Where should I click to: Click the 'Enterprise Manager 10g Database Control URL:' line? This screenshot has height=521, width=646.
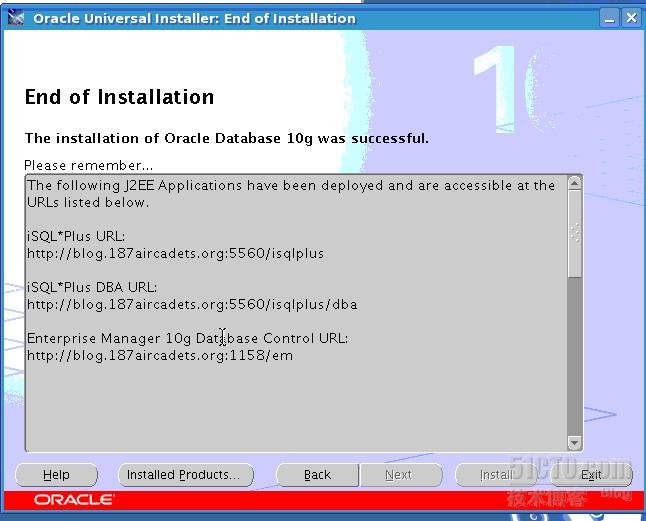coord(187,339)
